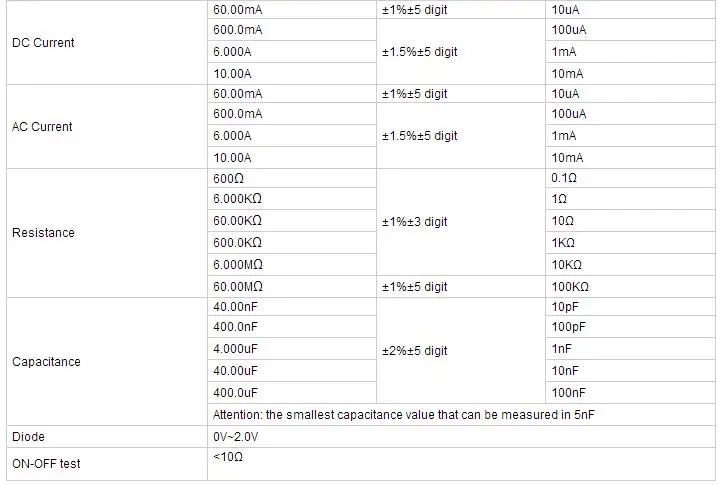Click the 0V~2.0V diode value
The width and height of the screenshot is (720, 485).
[236, 437]
